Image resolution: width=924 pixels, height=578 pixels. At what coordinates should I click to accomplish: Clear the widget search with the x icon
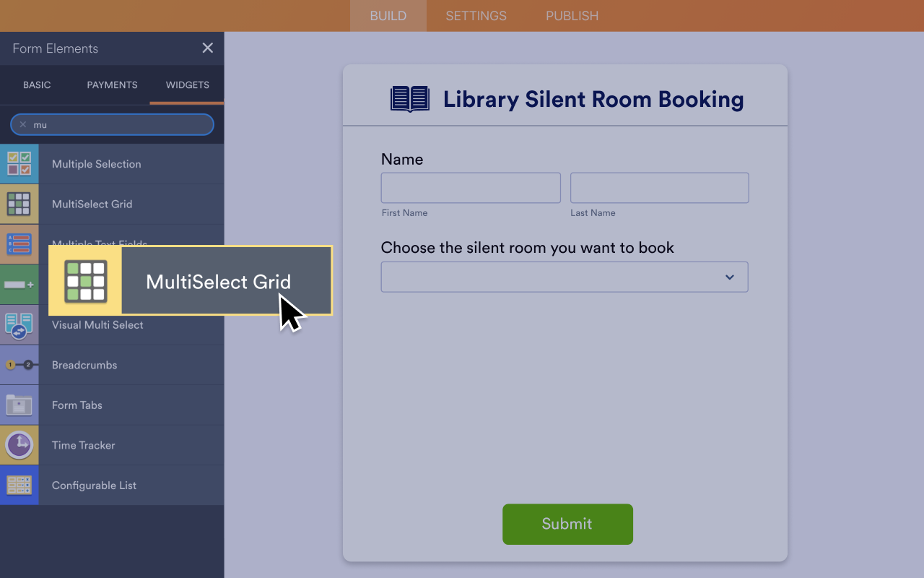pos(23,124)
